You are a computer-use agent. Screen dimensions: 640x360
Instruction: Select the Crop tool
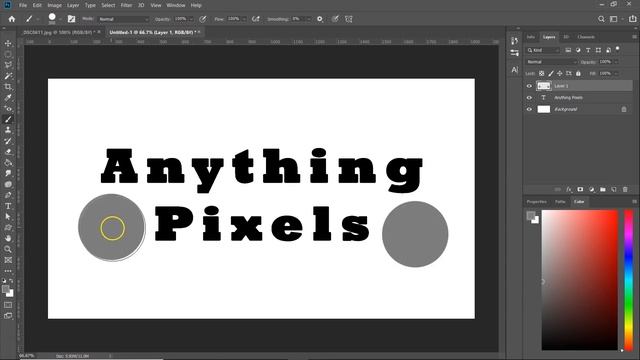(x=8, y=87)
